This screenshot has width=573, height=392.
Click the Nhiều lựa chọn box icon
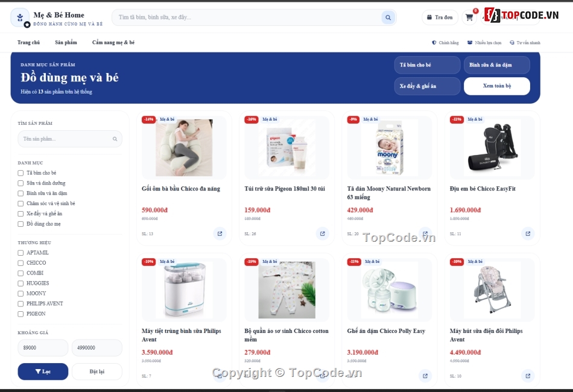(x=470, y=42)
